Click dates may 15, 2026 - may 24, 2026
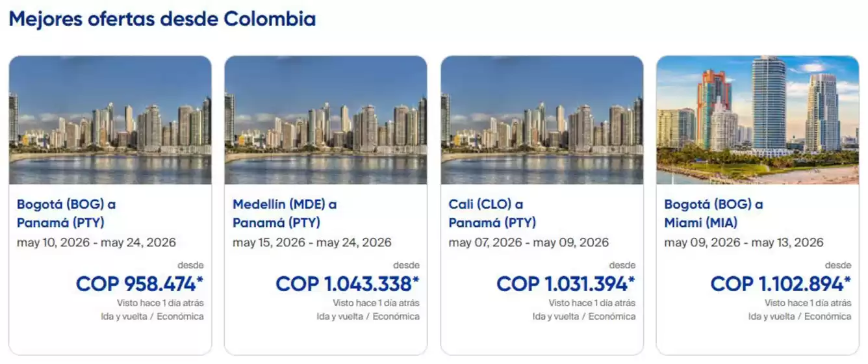The width and height of the screenshot is (868, 364). (x=312, y=242)
